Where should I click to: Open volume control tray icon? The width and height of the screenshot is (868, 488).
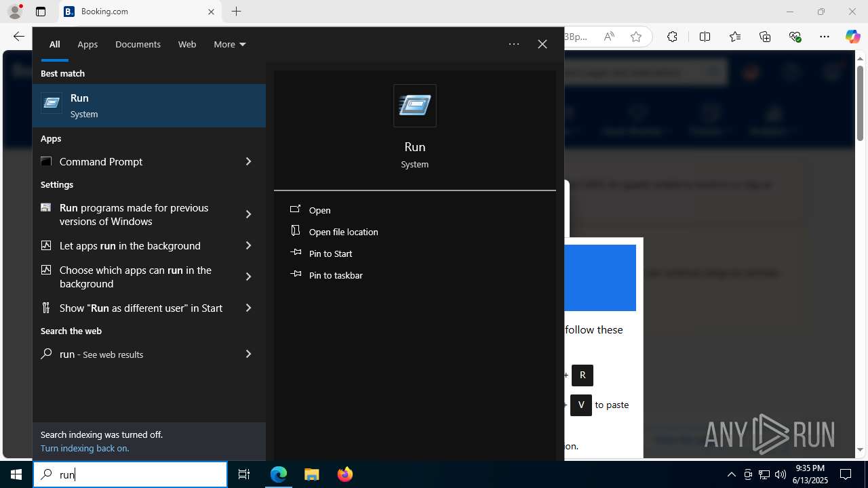tap(781, 474)
